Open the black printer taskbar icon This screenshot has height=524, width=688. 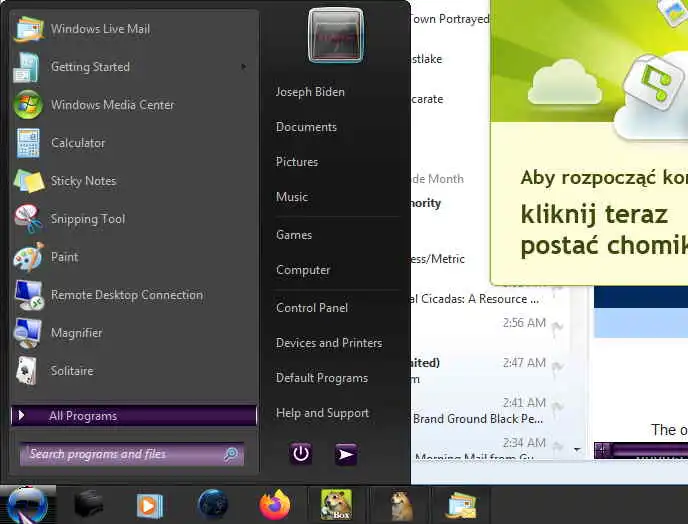pos(88,504)
